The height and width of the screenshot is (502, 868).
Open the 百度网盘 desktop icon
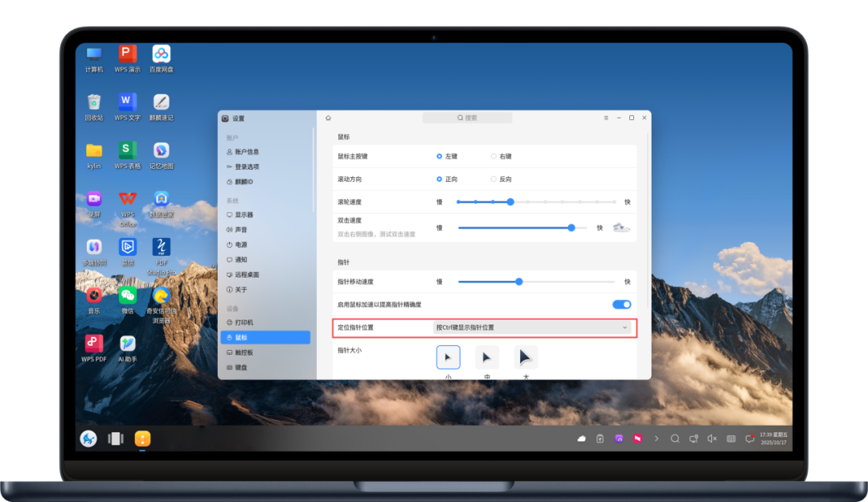pos(162,55)
